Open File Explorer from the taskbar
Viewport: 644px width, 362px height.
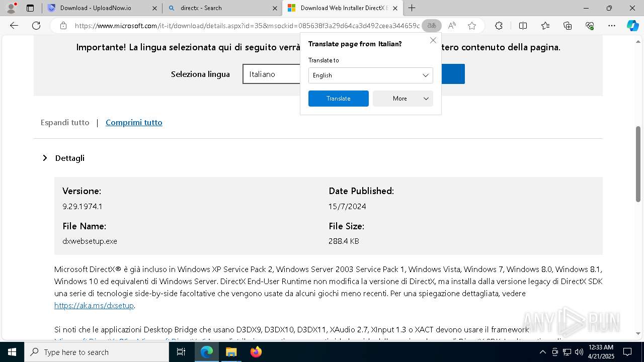(x=231, y=352)
